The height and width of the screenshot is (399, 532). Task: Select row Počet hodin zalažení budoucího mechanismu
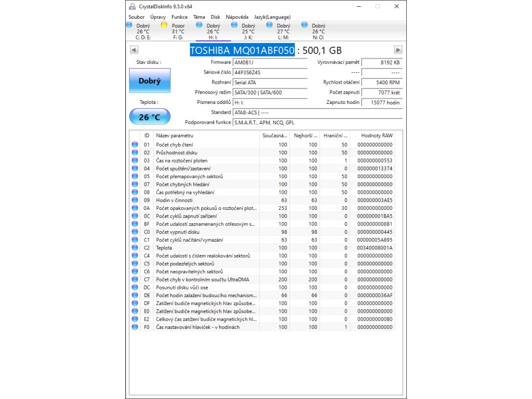[x=262, y=296]
